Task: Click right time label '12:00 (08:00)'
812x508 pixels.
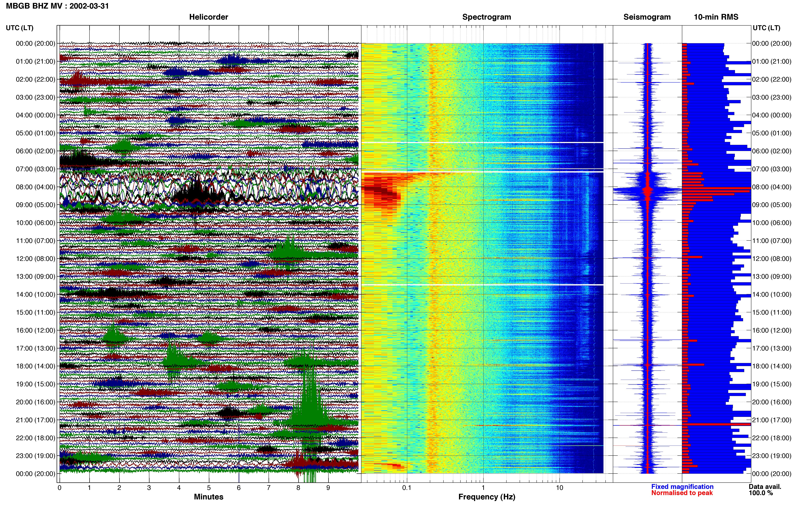Action: 772,259
